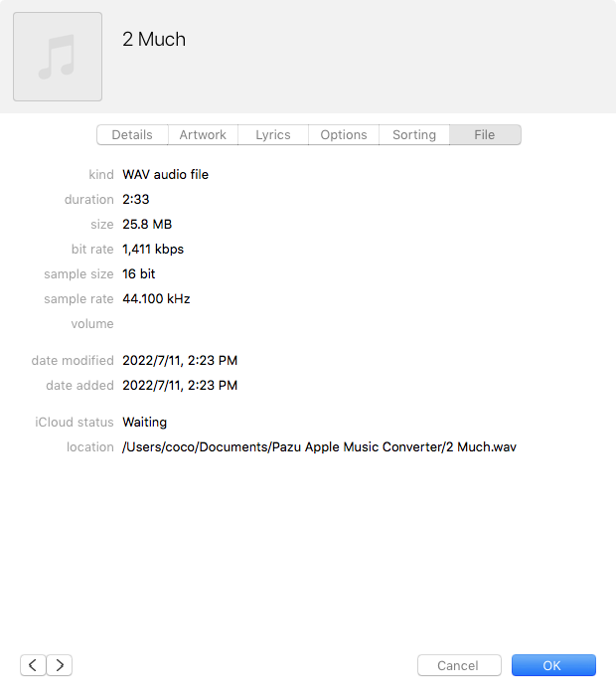Click the 2:33 duration value
Screen dimensions: 616x696
[136, 200]
